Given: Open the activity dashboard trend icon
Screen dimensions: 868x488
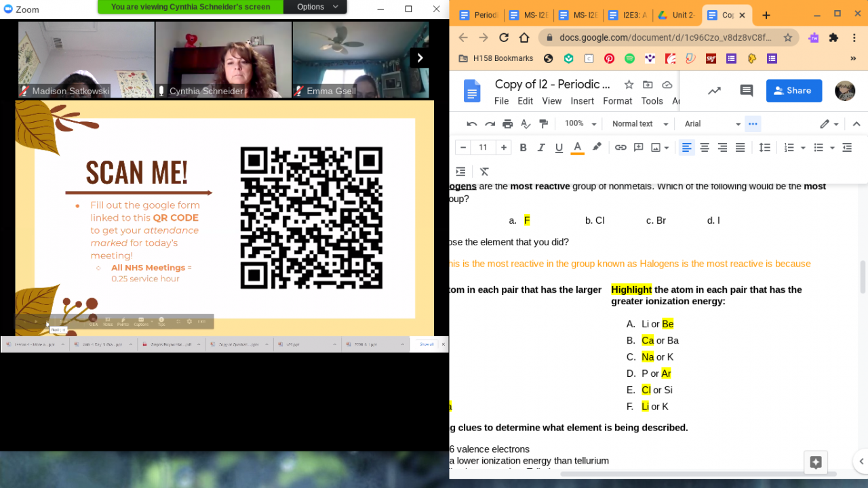Looking at the screenshot, I should [714, 91].
